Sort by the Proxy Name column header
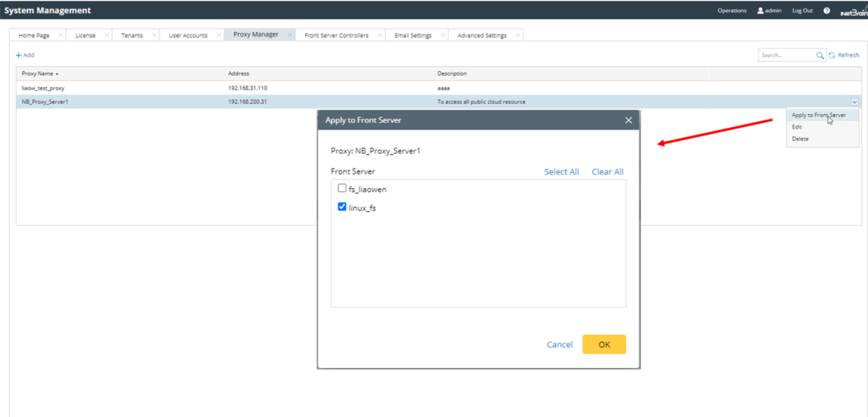This screenshot has width=868, height=417. click(38, 73)
